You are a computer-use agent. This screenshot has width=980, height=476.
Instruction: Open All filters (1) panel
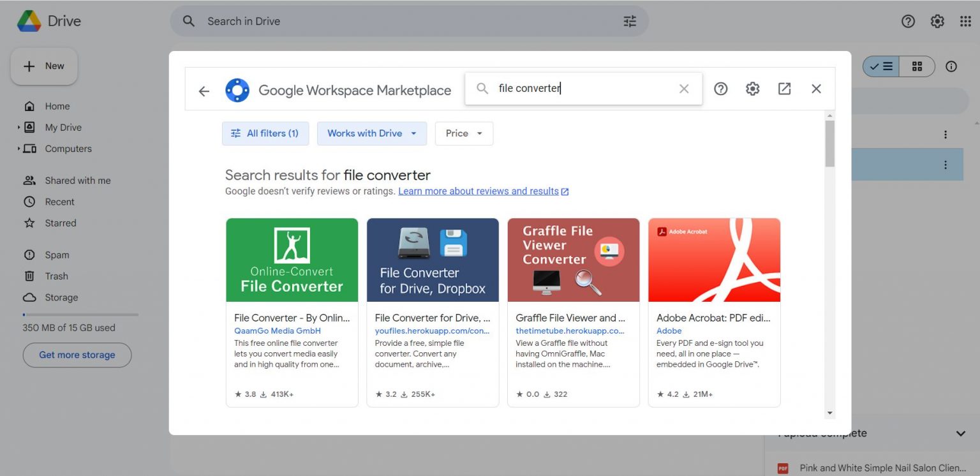point(265,133)
